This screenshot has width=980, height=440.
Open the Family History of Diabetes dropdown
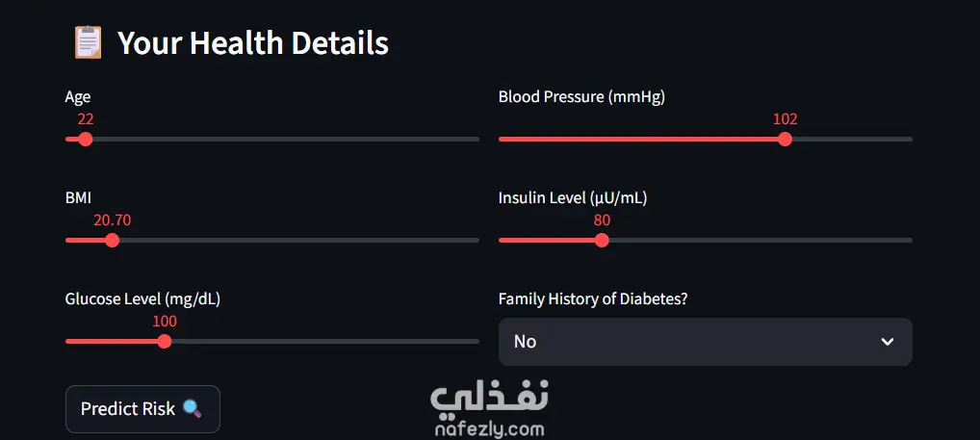(705, 342)
